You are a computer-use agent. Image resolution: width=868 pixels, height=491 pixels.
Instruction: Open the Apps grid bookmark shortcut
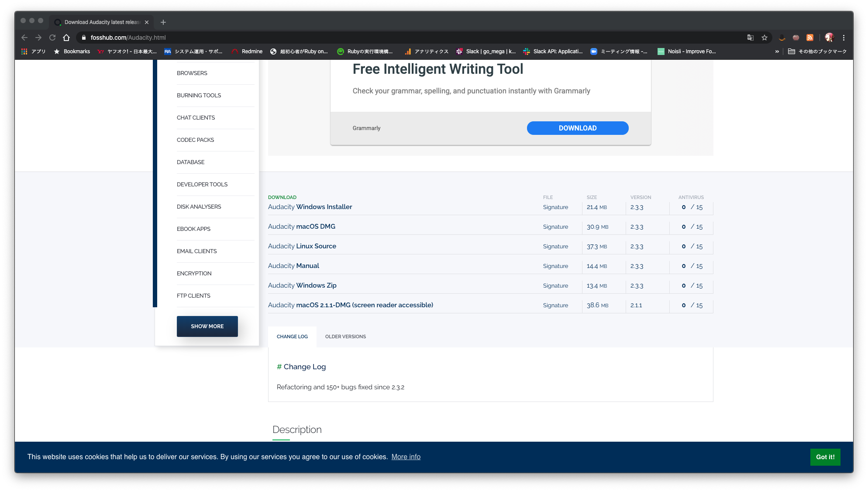(34, 52)
